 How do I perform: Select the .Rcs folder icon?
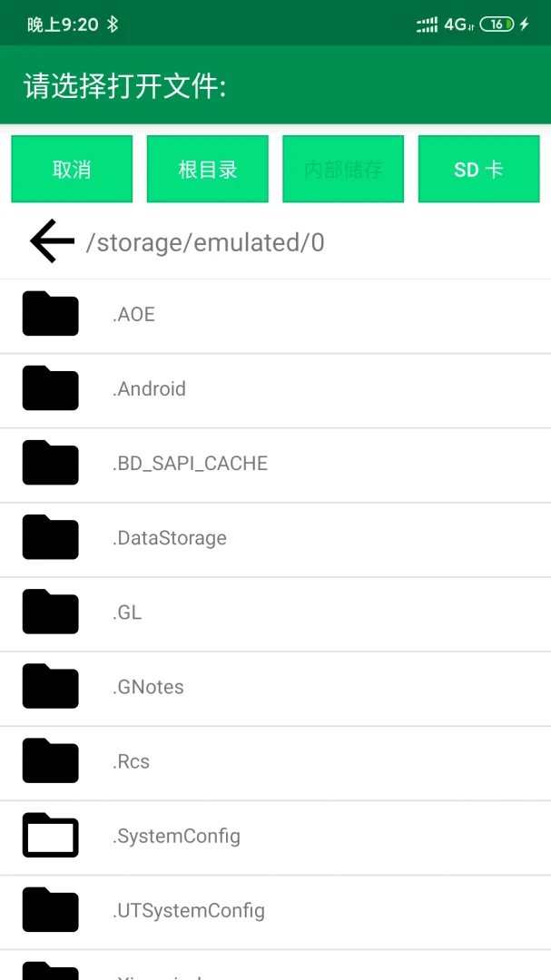tap(51, 760)
